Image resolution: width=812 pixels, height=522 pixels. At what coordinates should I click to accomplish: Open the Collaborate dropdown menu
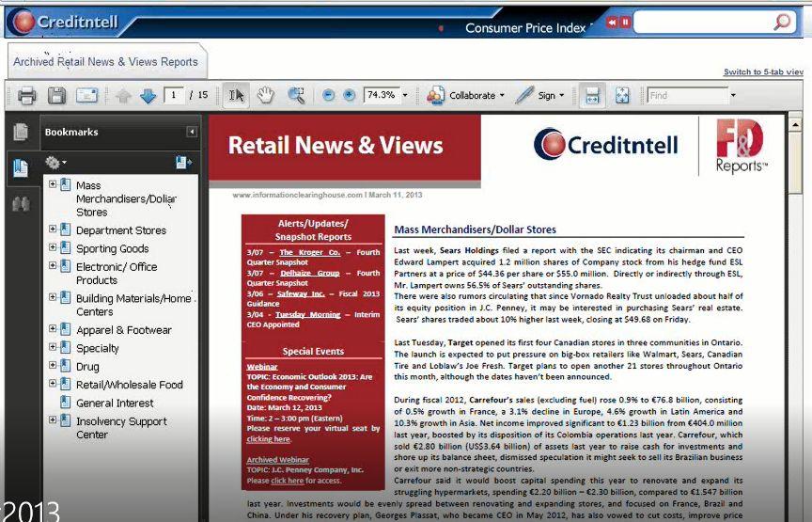(x=476, y=95)
